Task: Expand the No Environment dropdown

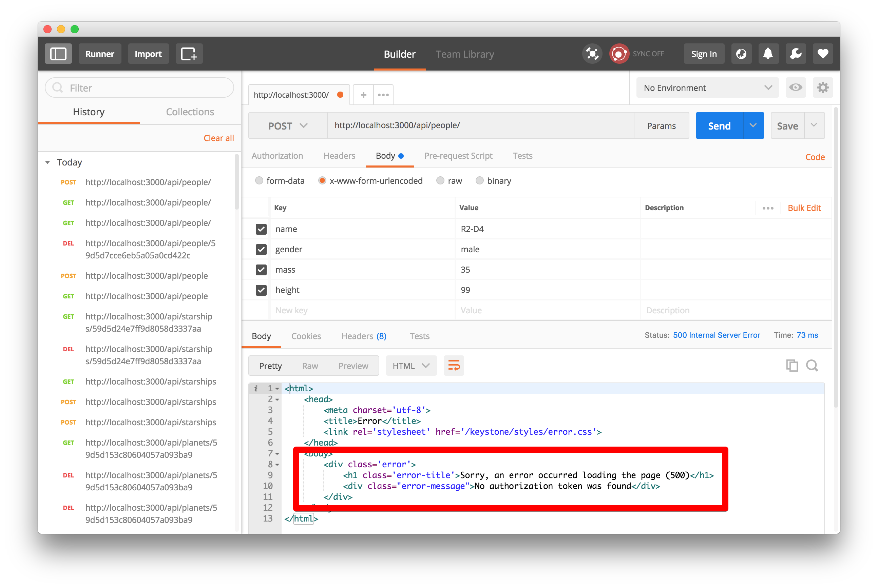Action: tap(707, 88)
